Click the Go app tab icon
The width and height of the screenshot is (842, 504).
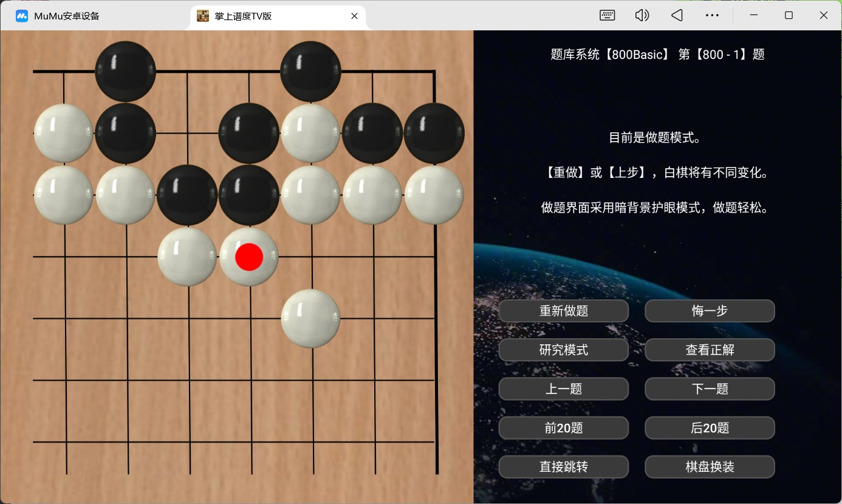coord(203,16)
